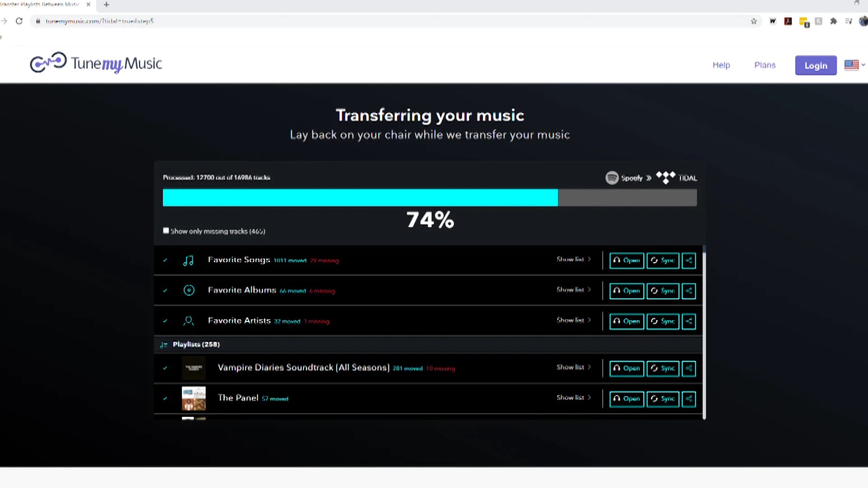This screenshot has height=488, width=868.
Task: Open the Favorite Songs playlist in TIDAL
Action: (x=627, y=260)
